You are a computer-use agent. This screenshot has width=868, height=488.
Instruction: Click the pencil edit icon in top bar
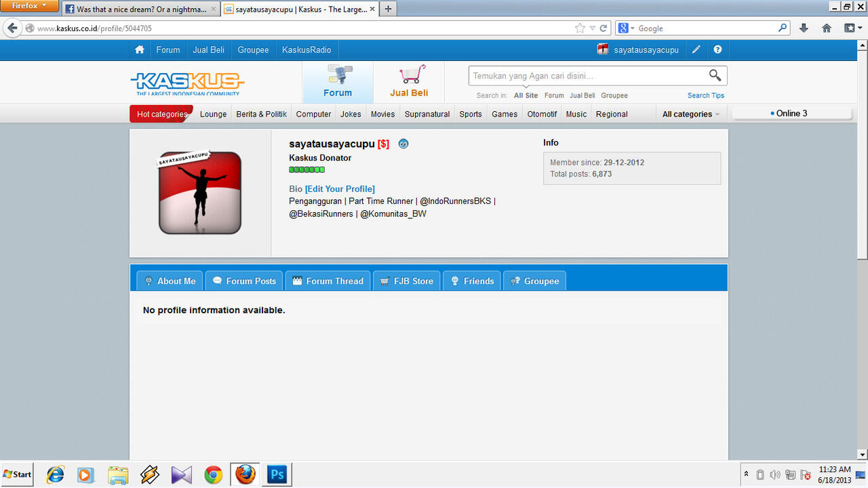coord(696,49)
